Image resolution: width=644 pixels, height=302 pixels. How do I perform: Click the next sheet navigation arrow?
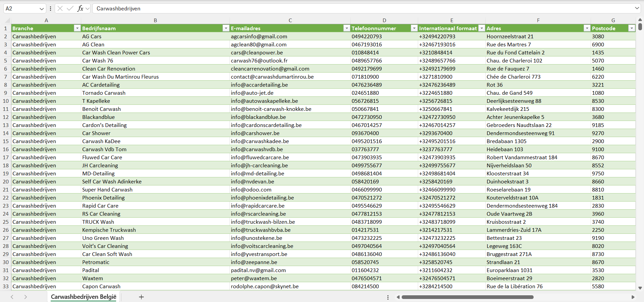point(26,297)
